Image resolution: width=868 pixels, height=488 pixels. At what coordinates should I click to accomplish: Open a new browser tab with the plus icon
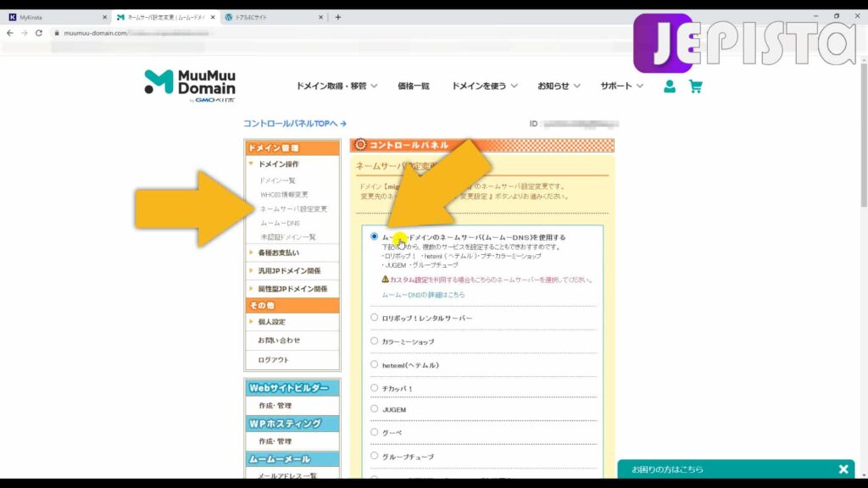(337, 15)
